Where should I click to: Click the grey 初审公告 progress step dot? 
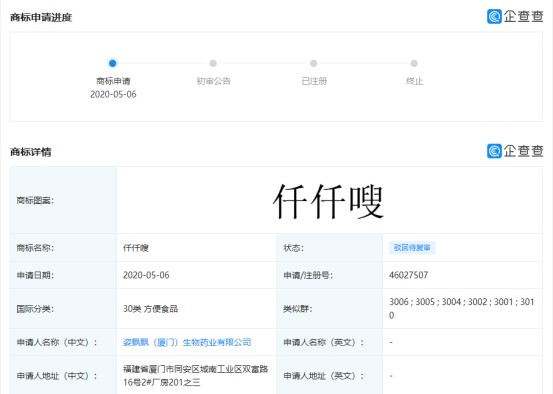click(x=213, y=63)
